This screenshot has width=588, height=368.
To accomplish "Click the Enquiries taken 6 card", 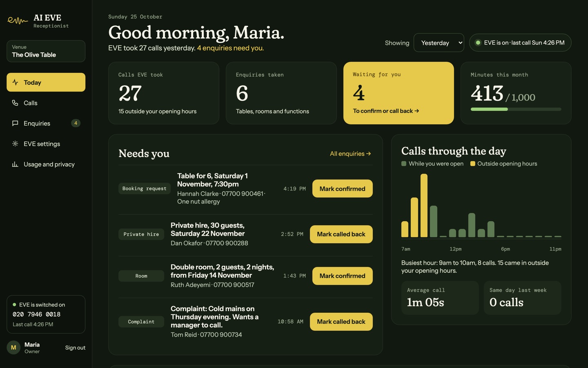I will tap(281, 93).
